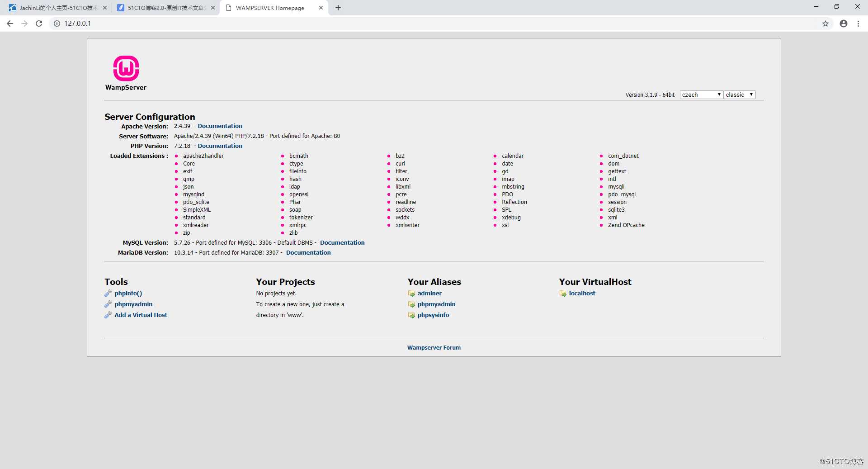Switch to the 51CTO博客2.0 tab
The image size is (868, 469).
(x=165, y=8)
